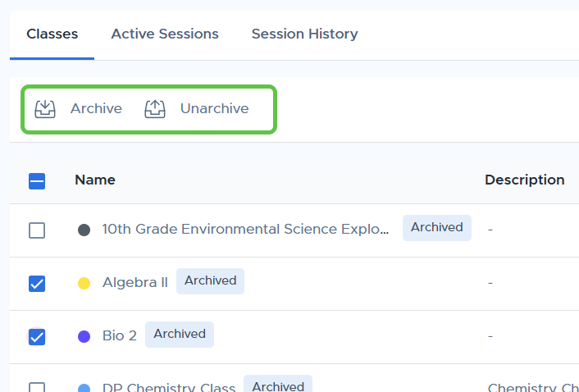Click the gray dot beside 10th Grade Environmental Science
Viewport: 579px width, 392px height.
[x=84, y=230]
